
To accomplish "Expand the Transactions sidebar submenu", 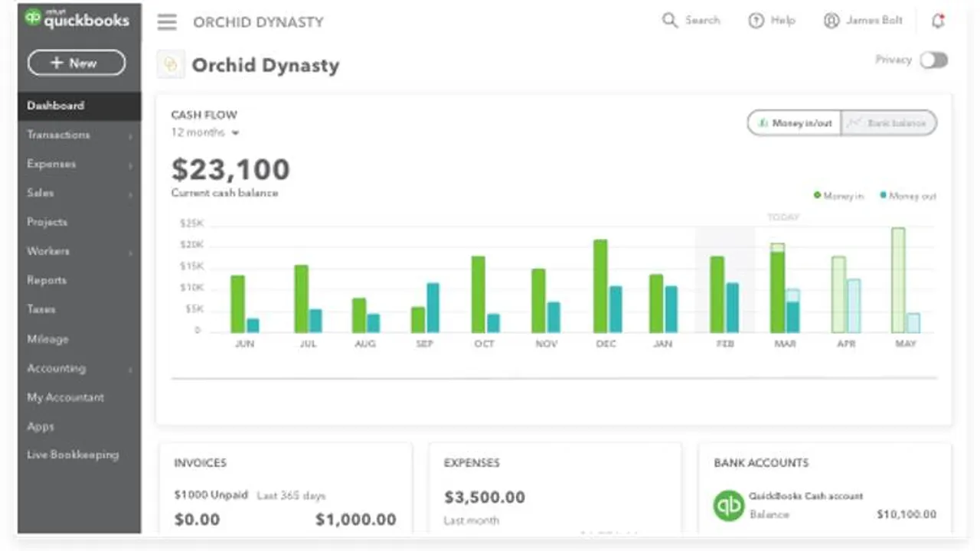I will (130, 136).
